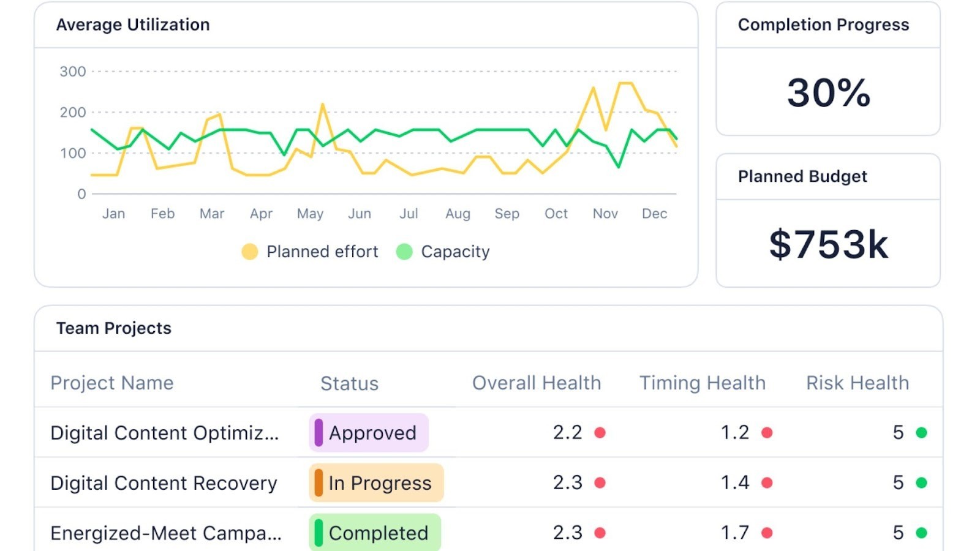Switch to the Team Projects panel header
This screenshot has height=551, width=980.
pyautogui.click(x=113, y=328)
